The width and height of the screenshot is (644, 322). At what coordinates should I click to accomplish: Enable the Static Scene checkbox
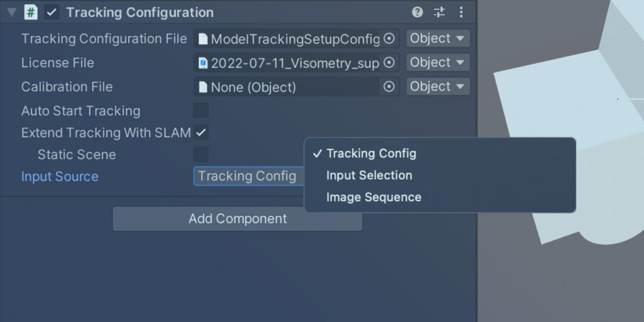201,155
